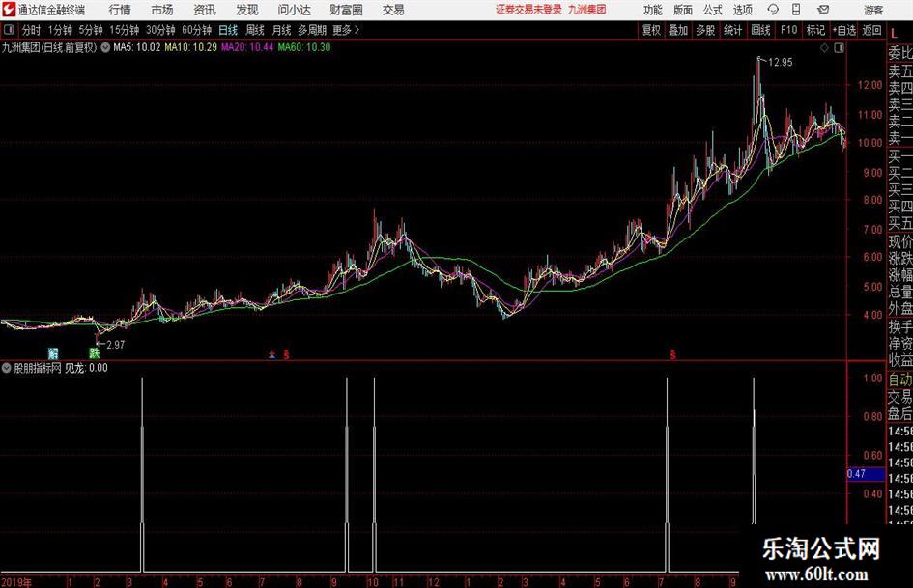Select the 30分钟 period tab
Image resolution: width=913 pixels, height=588 pixels.
click(160, 30)
